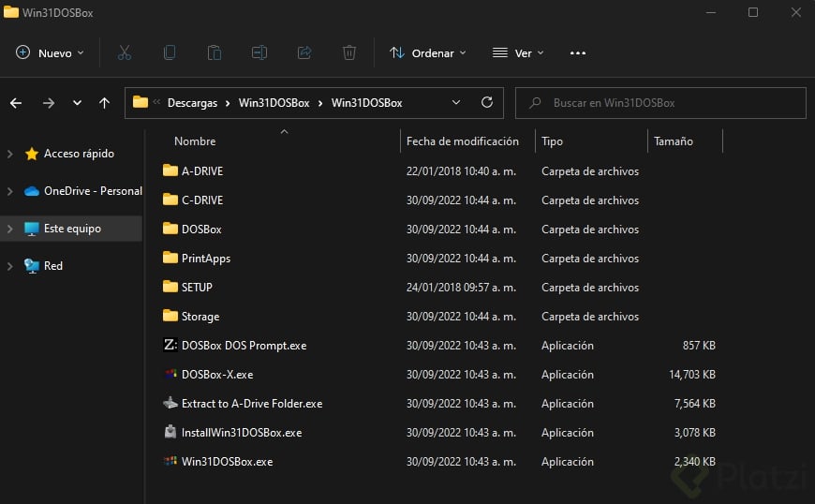Select InstallWin31DOSBox.exe file name
This screenshot has width=815, height=504.
pyautogui.click(x=241, y=432)
